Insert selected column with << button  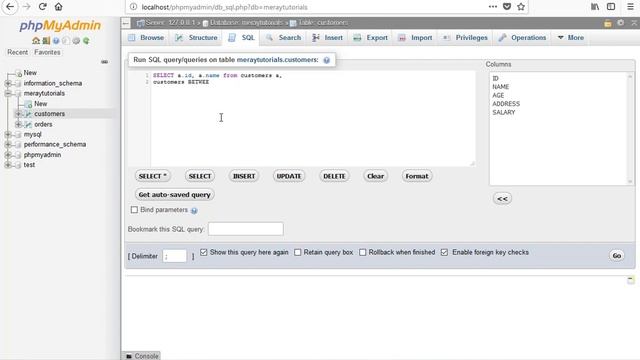click(502, 199)
